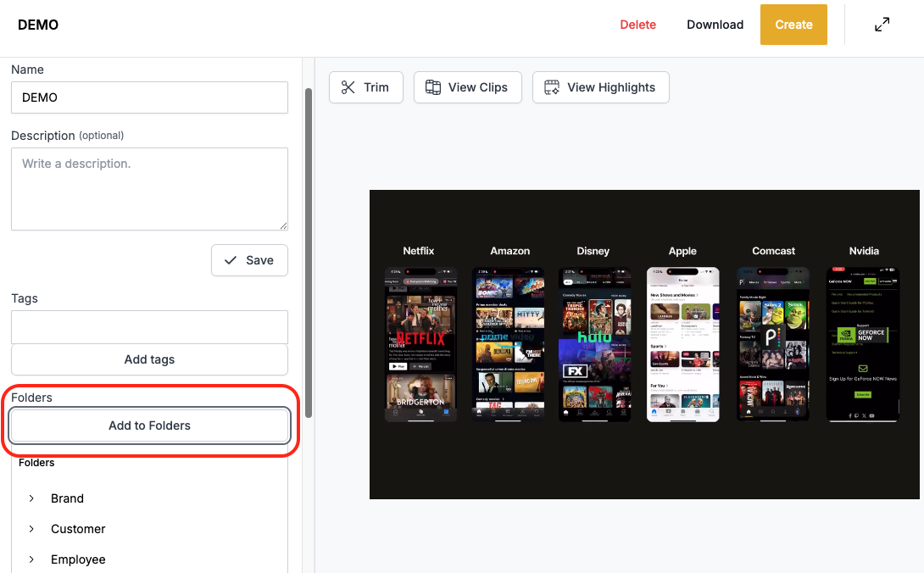Viewport: 924px width, 573px height.
Task: Click the left panel vertical scrollbar
Action: click(x=309, y=253)
